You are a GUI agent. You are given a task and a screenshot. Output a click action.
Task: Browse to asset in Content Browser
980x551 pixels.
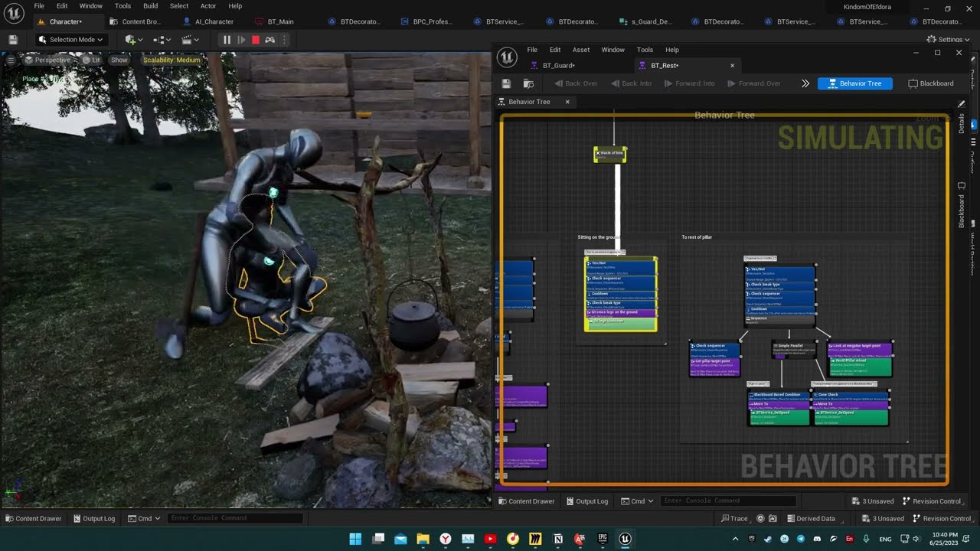(528, 83)
